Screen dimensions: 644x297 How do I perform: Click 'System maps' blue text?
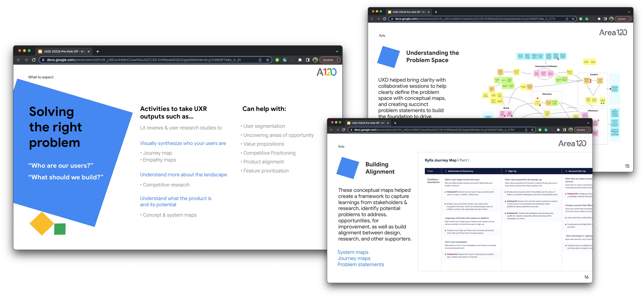(353, 252)
